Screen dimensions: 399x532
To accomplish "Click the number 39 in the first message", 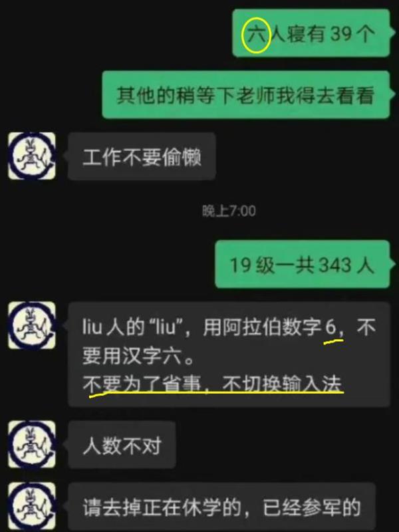I will (340, 34).
